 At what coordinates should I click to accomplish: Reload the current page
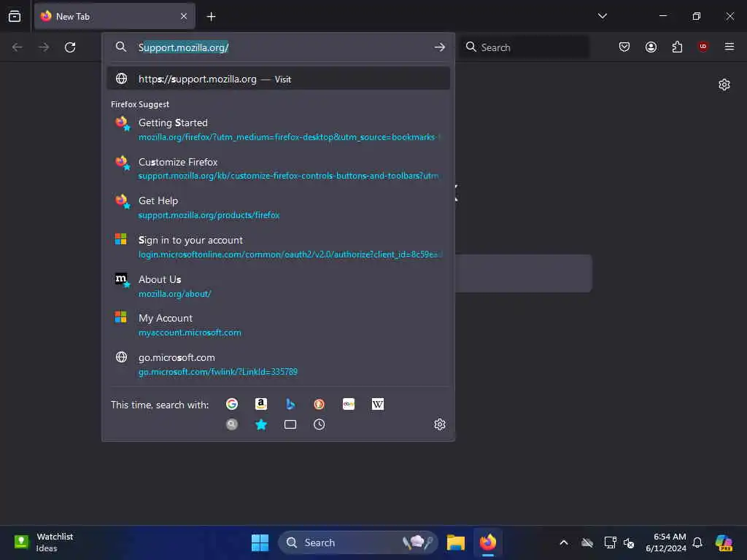pos(70,47)
